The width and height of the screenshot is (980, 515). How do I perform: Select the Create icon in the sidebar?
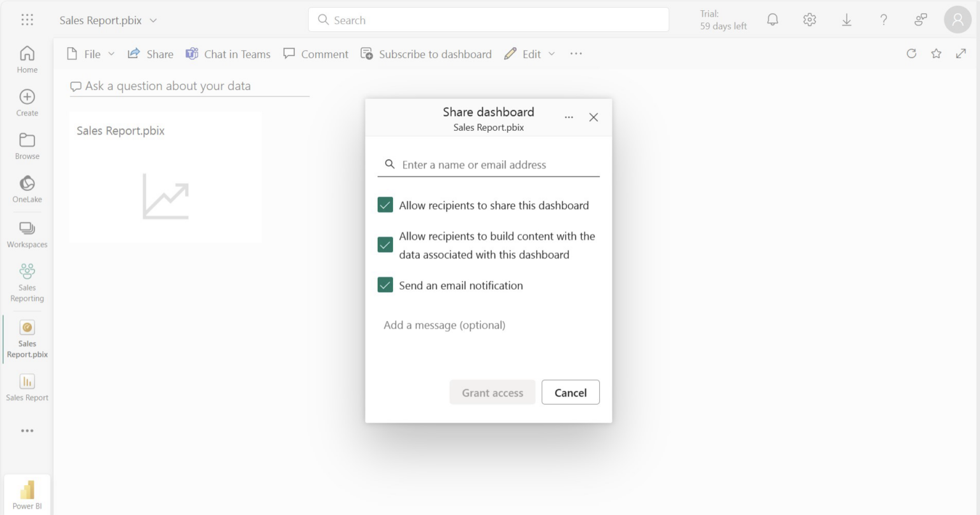26,102
